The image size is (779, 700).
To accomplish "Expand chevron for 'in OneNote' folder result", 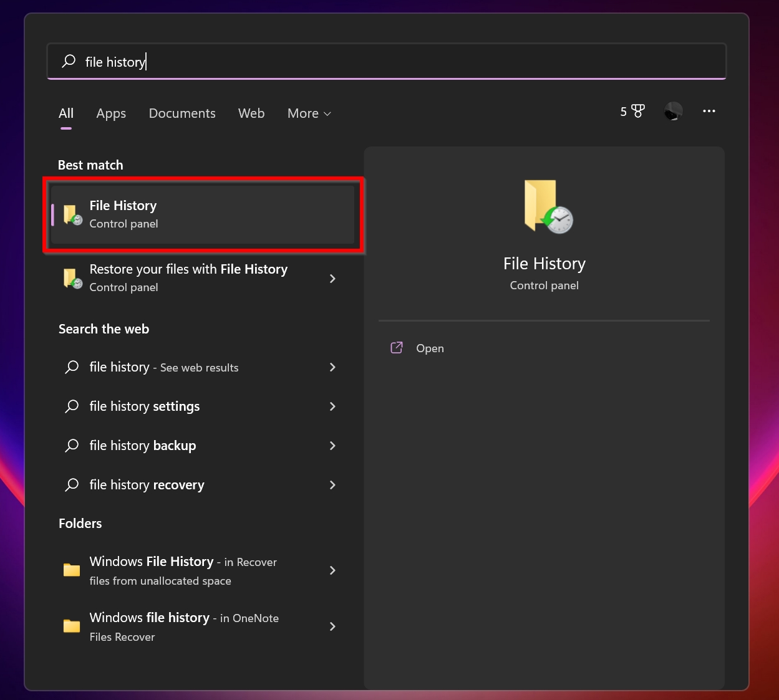I will (332, 626).
